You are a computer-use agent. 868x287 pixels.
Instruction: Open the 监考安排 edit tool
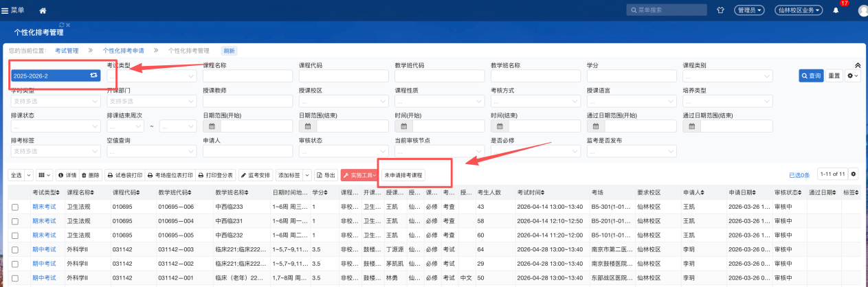click(256, 175)
